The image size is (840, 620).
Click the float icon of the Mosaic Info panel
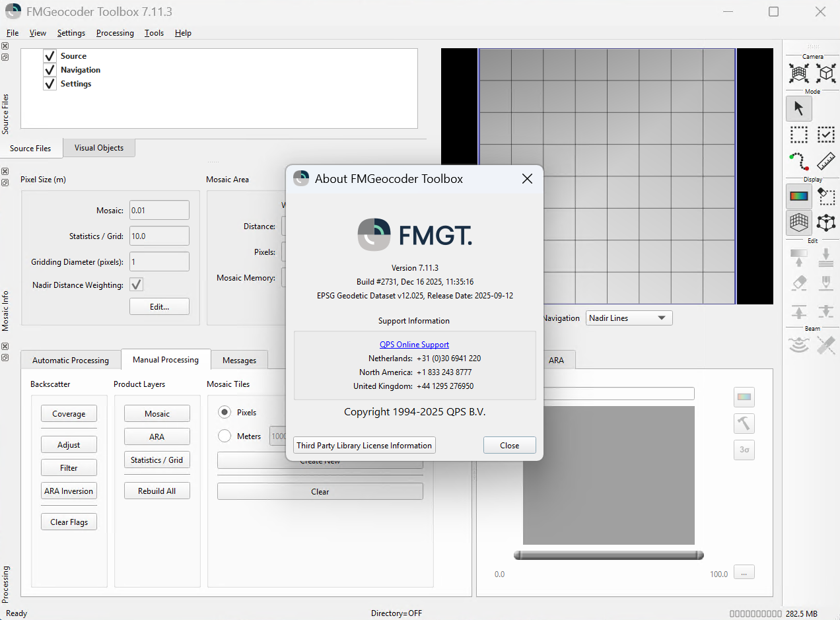pyautogui.click(x=5, y=182)
